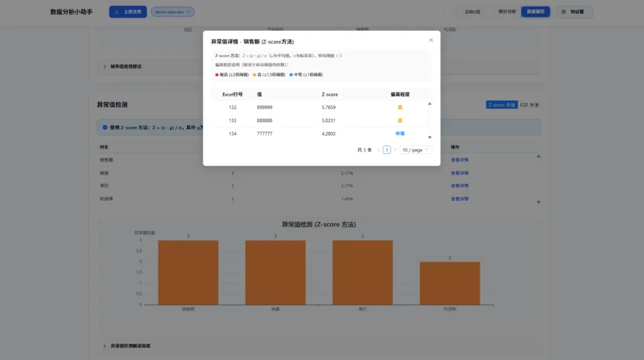The width and height of the screenshot is (644, 360).
Task: Select page 1 in the dialog pagination
Action: tap(386, 150)
